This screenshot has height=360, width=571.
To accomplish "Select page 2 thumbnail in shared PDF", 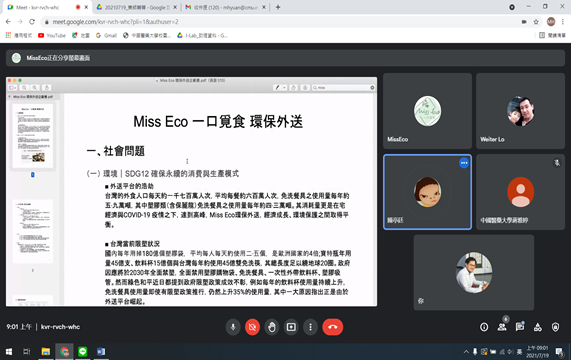I will 33,231.
